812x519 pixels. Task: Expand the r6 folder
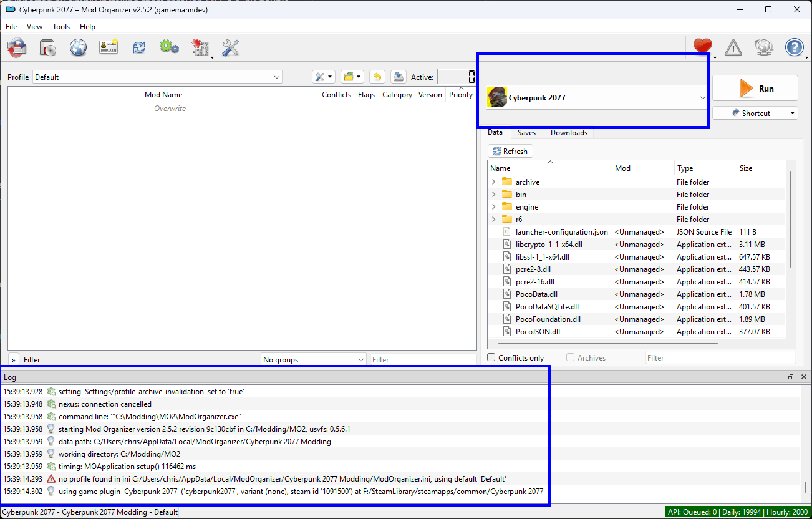pos(494,220)
